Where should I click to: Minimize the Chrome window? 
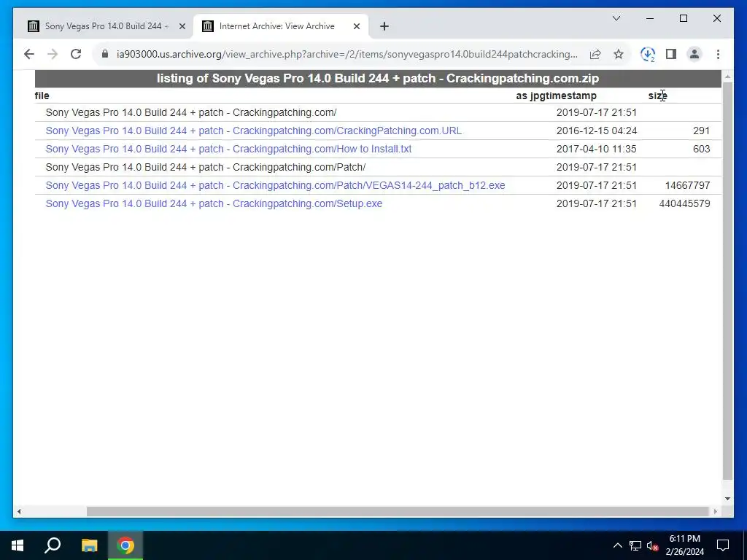point(650,18)
